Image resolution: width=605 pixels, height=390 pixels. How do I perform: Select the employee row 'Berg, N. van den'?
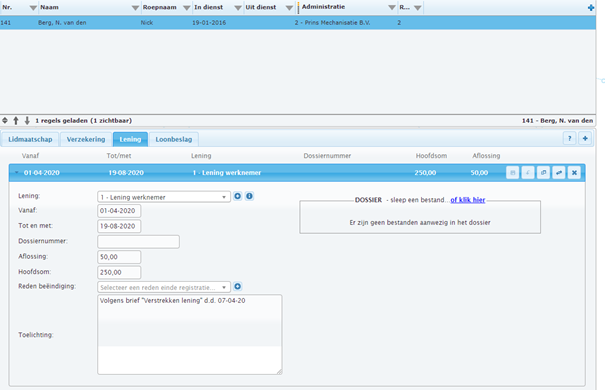(x=298, y=23)
